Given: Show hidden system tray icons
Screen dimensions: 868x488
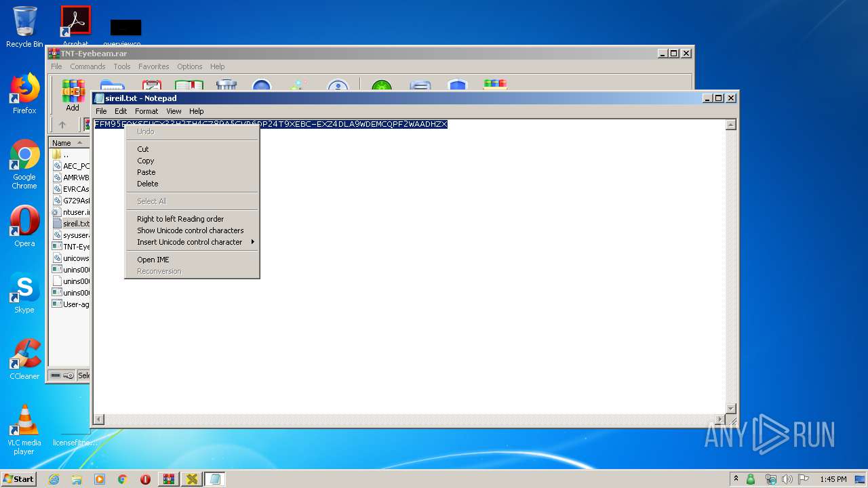Looking at the screenshot, I should 736,479.
